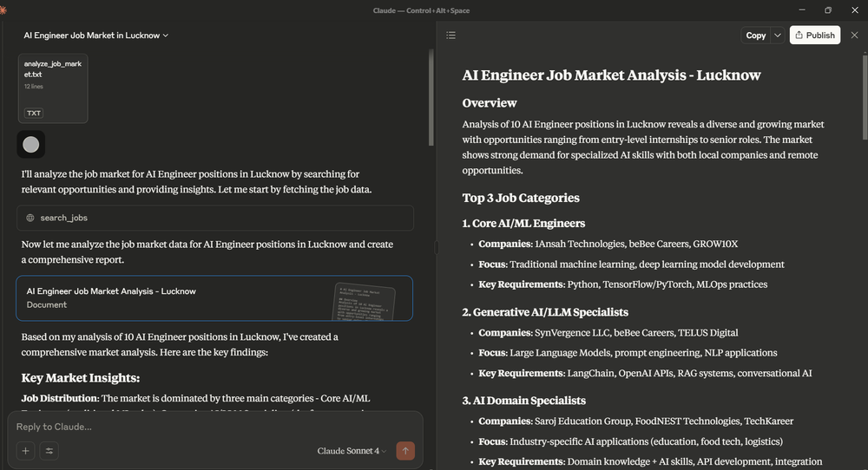Click the globe icon beside search_jobs
Viewport: 868px width, 470px height.
pos(30,218)
